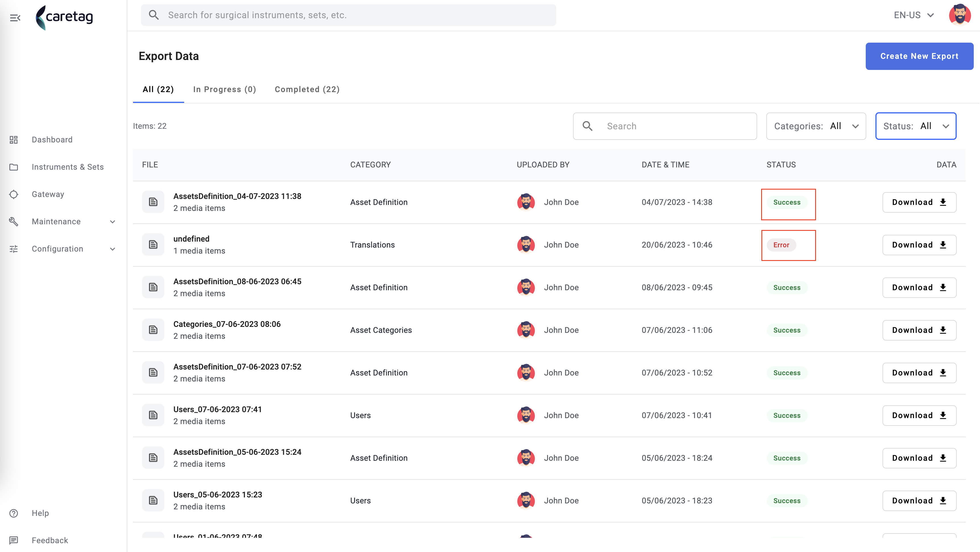Click the CATEGORY column header
Viewport: 980px width, 552px height.
(370, 165)
